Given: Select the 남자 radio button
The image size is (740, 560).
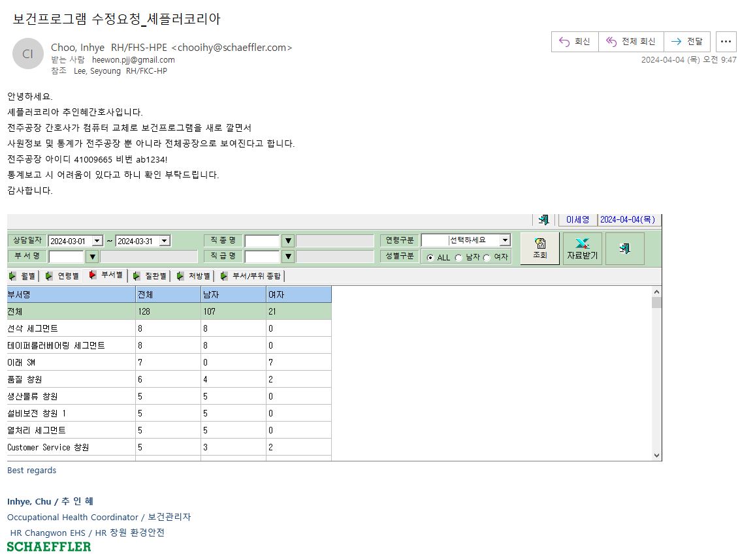Looking at the screenshot, I should pos(458,258).
